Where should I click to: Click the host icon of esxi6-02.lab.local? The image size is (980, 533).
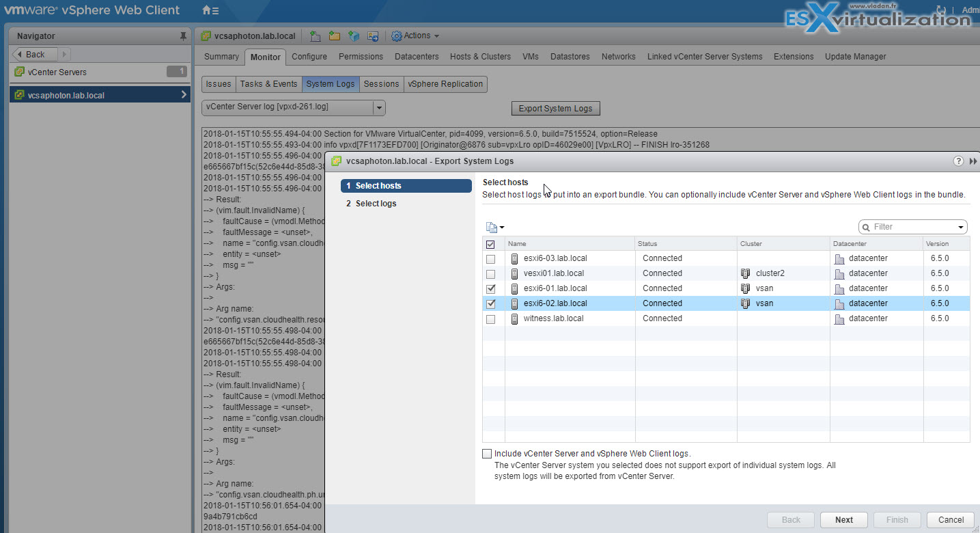pyautogui.click(x=515, y=303)
